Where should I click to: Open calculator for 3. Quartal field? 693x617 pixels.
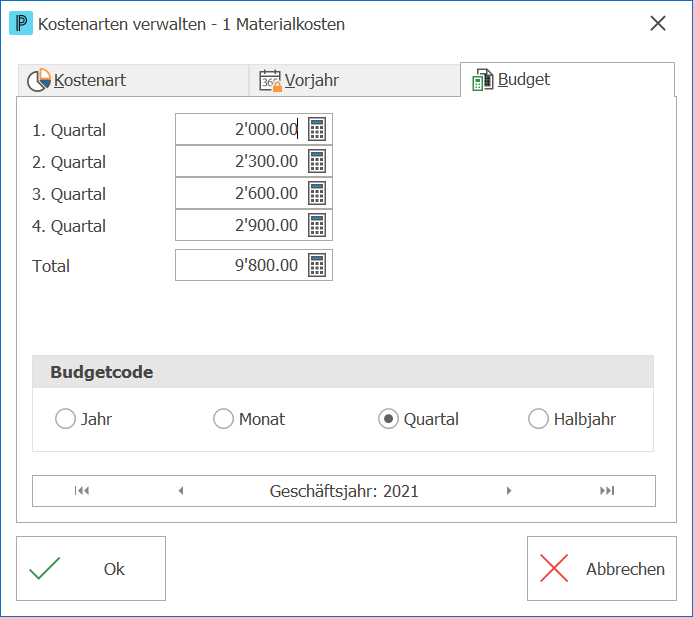pyautogui.click(x=317, y=193)
